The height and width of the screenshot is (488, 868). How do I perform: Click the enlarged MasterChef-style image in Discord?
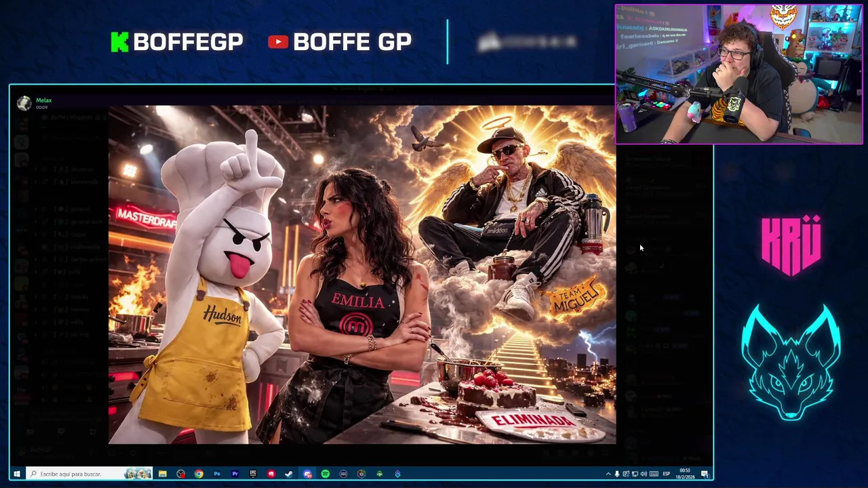pos(362,274)
